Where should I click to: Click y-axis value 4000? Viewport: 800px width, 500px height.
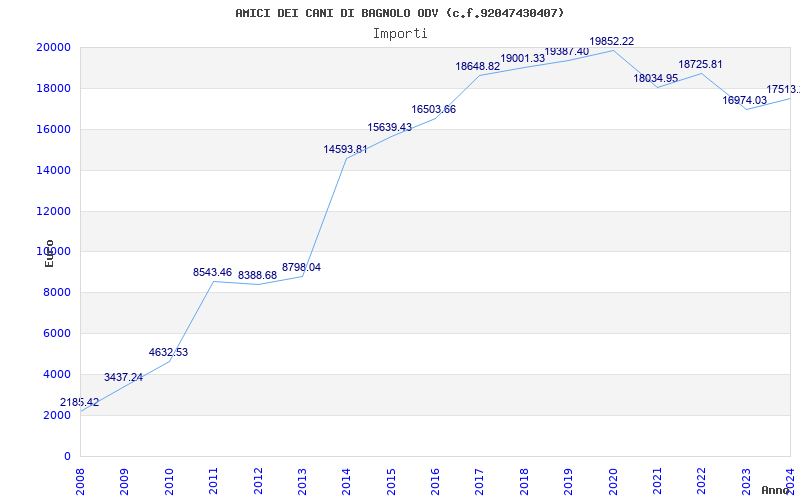point(56,374)
